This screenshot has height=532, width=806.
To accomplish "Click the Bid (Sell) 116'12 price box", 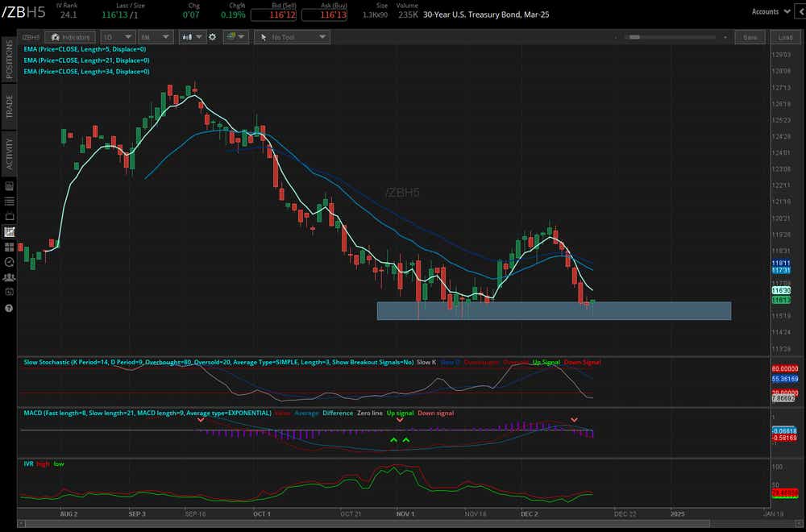I will click(x=273, y=15).
